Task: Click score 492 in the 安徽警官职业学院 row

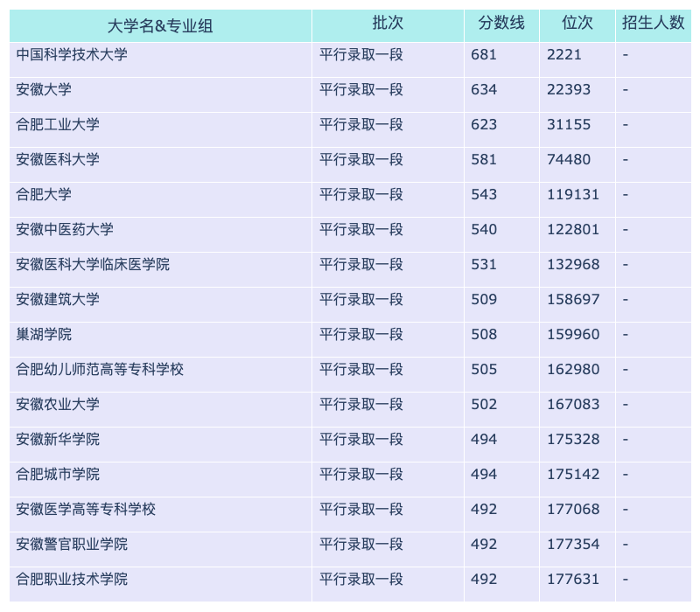Action: click(x=484, y=544)
